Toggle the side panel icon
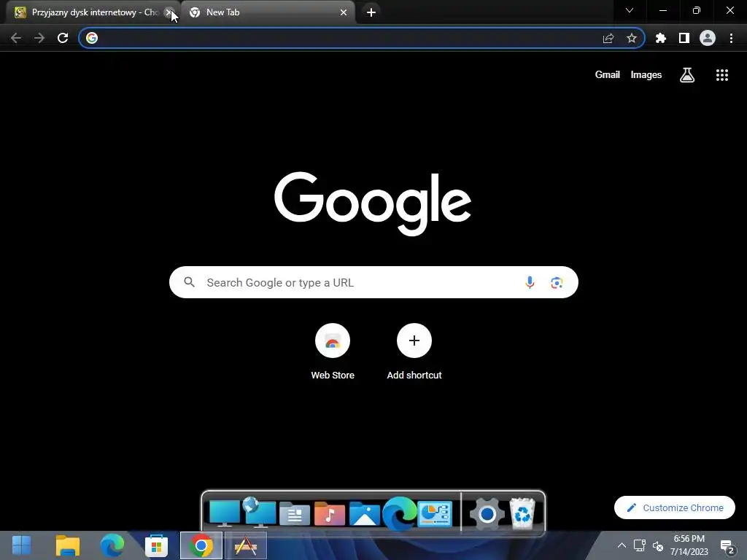 click(x=684, y=38)
